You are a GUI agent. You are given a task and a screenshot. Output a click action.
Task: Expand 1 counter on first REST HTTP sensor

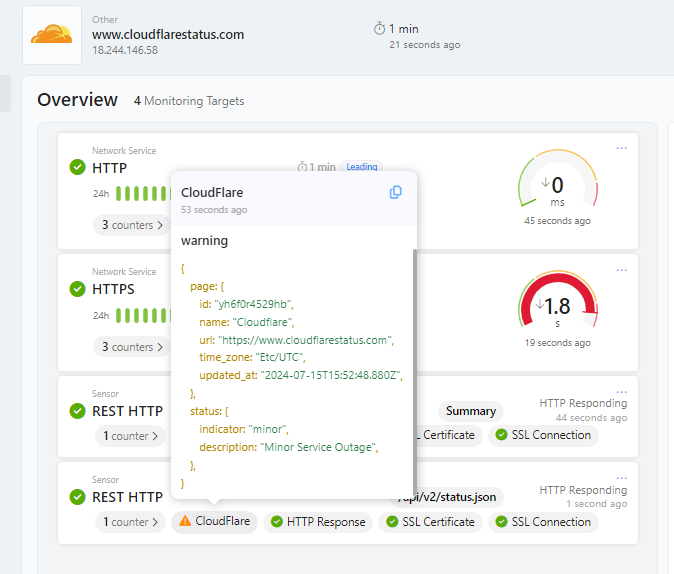pyautogui.click(x=131, y=436)
